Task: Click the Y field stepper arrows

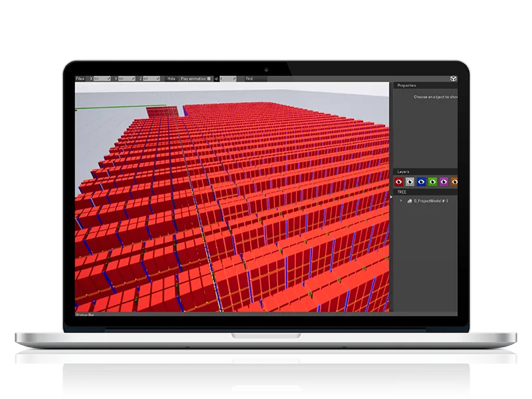Action: click(x=134, y=78)
